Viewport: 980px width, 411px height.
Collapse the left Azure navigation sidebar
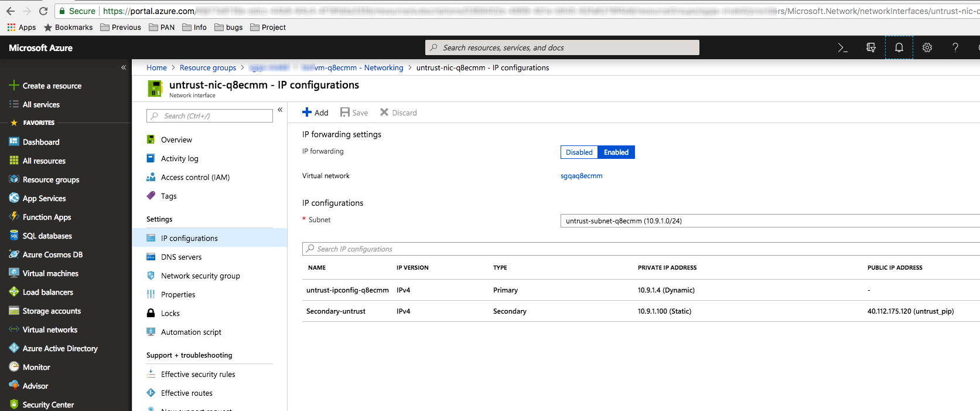pos(124,67)
